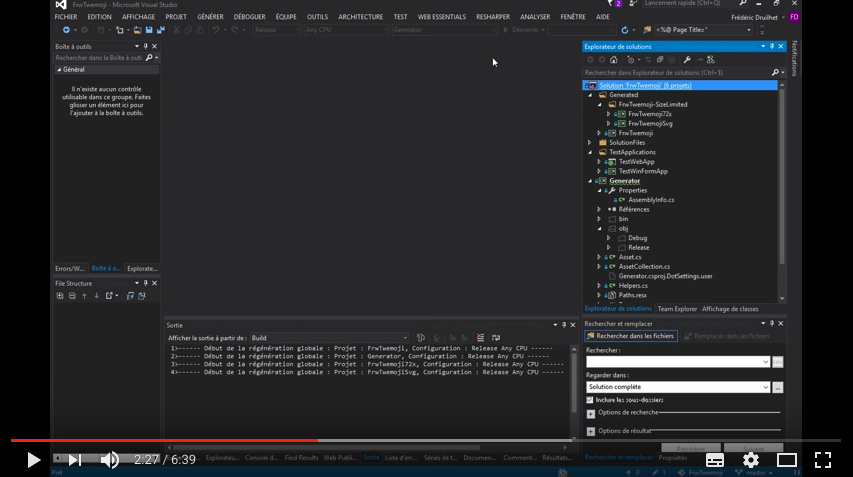Screen dimensions: 853x477
Task: Select TestWebApp project in tree
Action: click(x=636, y=162)
